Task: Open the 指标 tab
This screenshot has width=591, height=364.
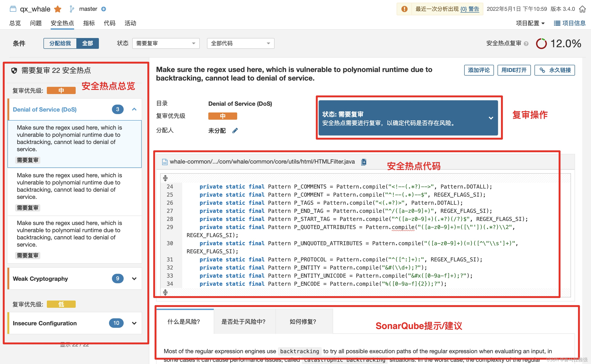Action: 89,23
